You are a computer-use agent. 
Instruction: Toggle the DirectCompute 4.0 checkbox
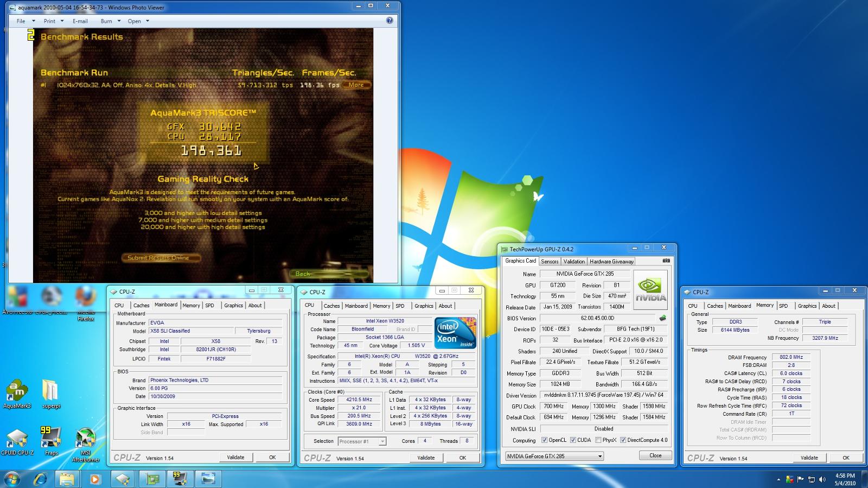[623, 440]
